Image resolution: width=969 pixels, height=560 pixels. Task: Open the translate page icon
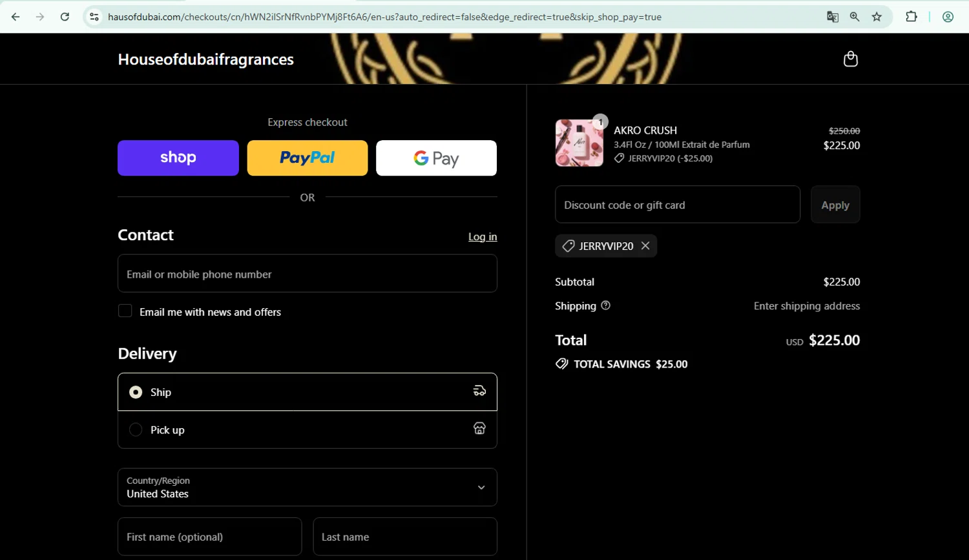click(x=833, y=17)
